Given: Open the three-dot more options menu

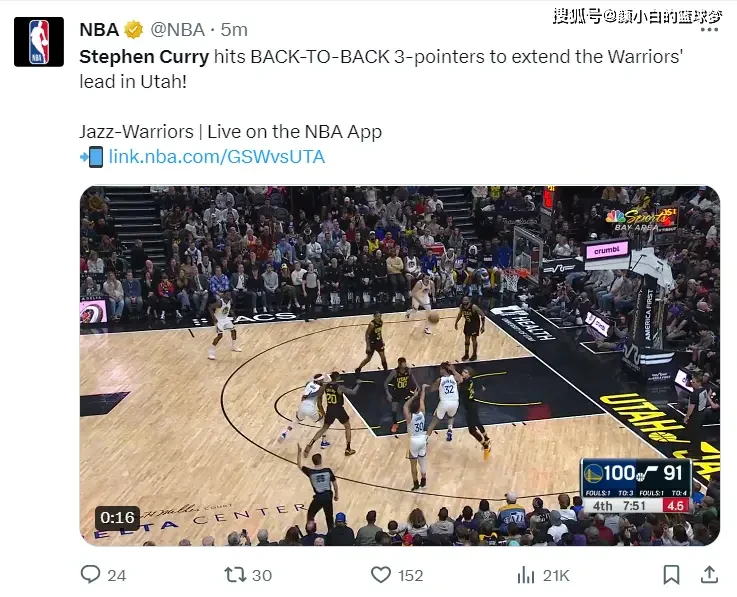Looking at the screenshot, I should (709, 30).
